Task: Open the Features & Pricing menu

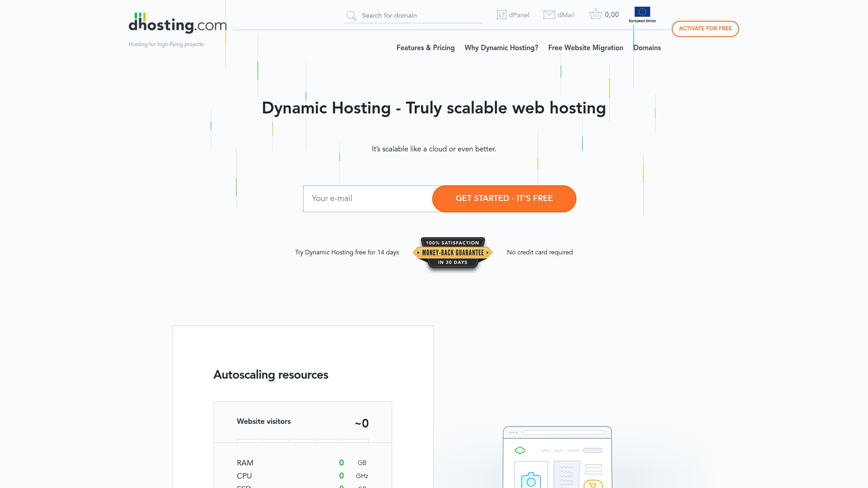Action: [x=425, y=48]
